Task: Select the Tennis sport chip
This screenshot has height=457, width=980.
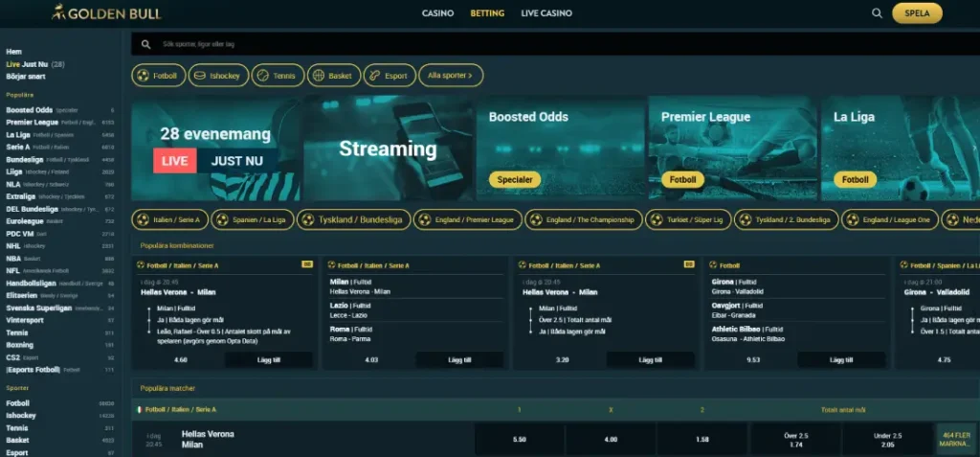Action: pos(279,75)
